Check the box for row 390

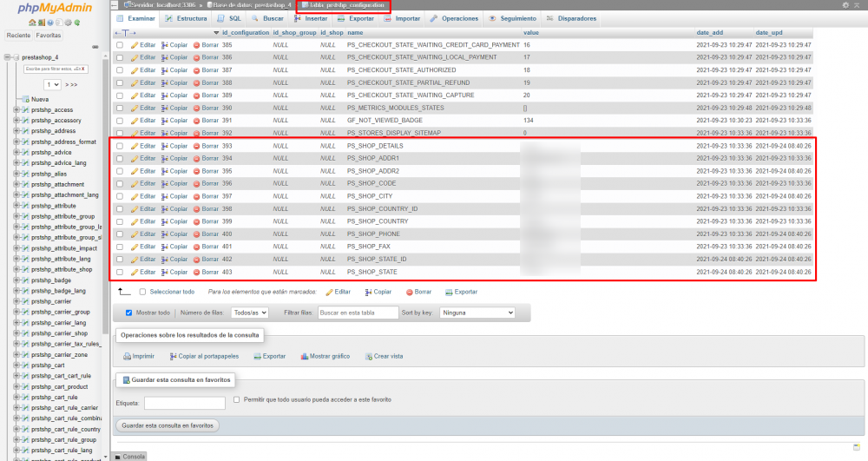[x=120, y=109]
